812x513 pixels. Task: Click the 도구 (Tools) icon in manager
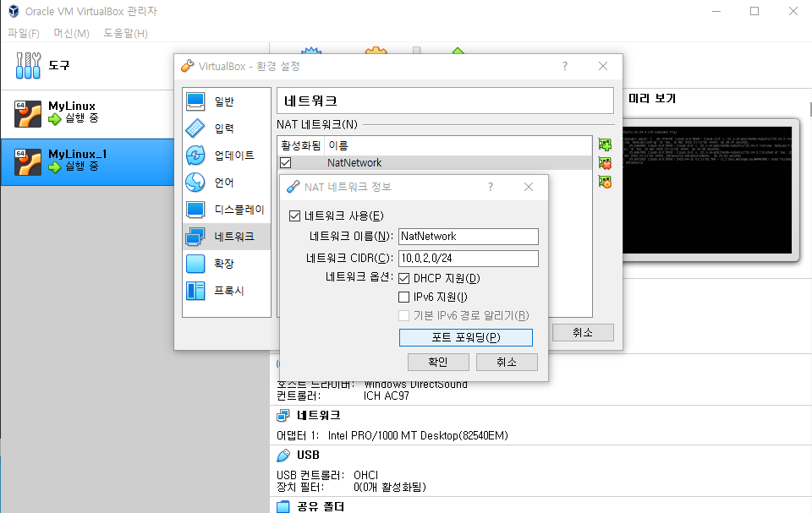[28, 65]
